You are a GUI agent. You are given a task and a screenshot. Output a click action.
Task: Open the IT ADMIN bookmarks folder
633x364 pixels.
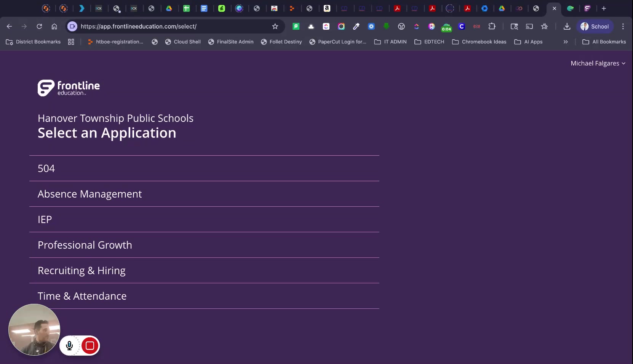click(390, 42)
